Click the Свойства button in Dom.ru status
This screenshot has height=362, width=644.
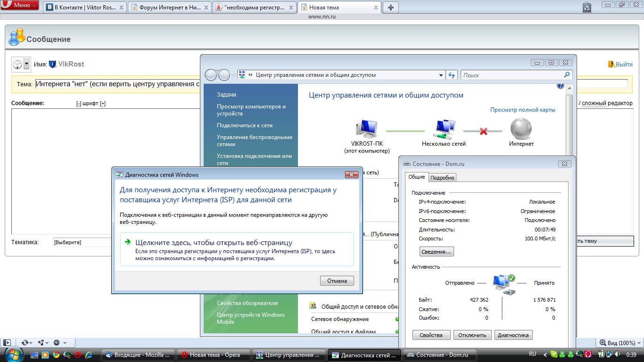coord(431,335)
